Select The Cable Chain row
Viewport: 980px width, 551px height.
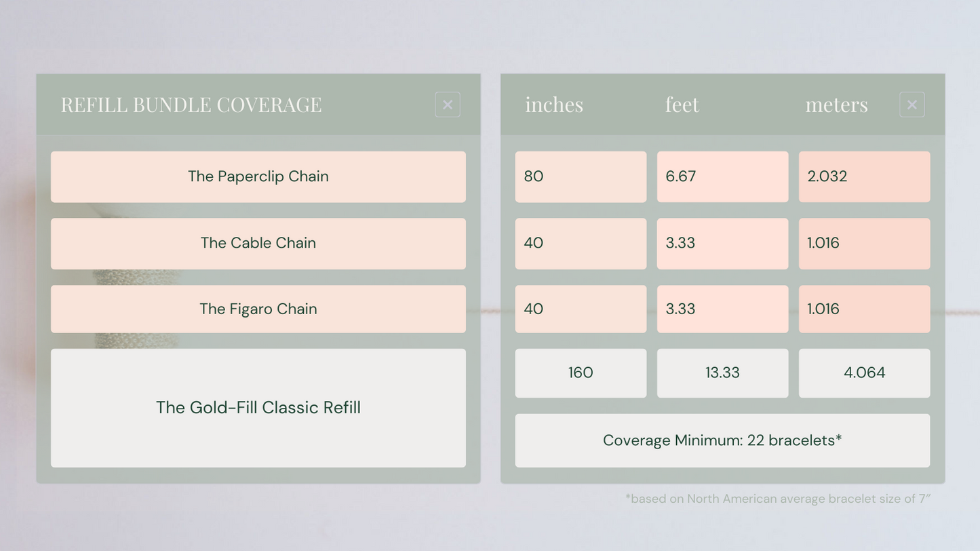tap(258, 243)
